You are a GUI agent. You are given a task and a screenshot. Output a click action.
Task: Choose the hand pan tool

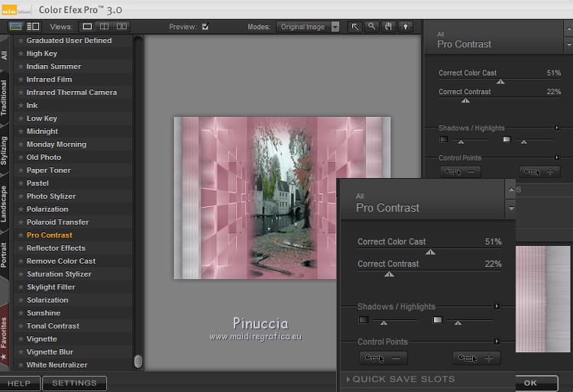(388, 27)
